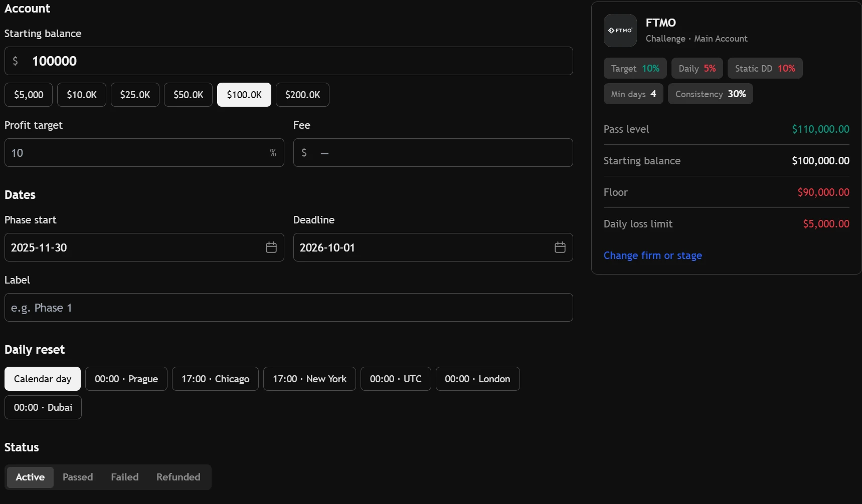
Task: Select the $50.0K balance preset
Action: tap(188, 95)
